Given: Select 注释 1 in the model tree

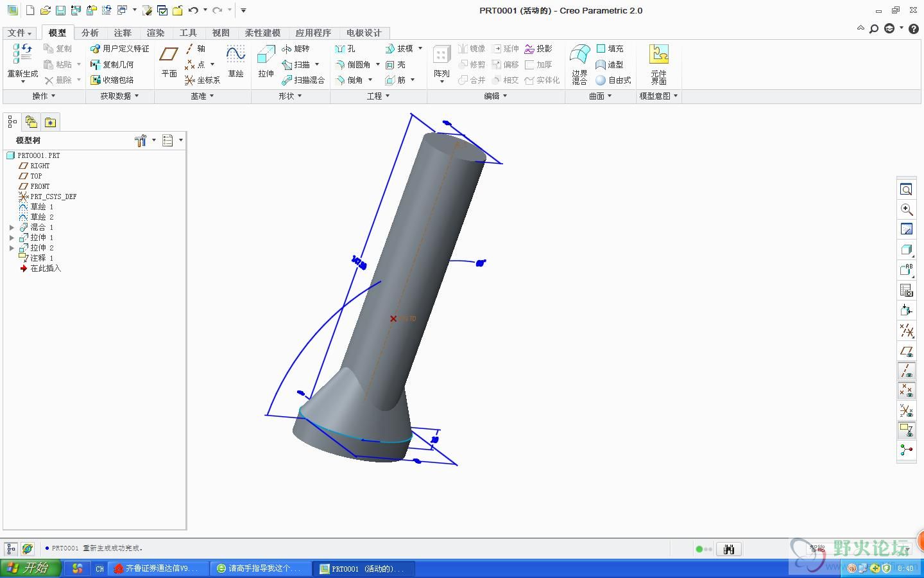Looking at the screenshot, I should [37, 258].
